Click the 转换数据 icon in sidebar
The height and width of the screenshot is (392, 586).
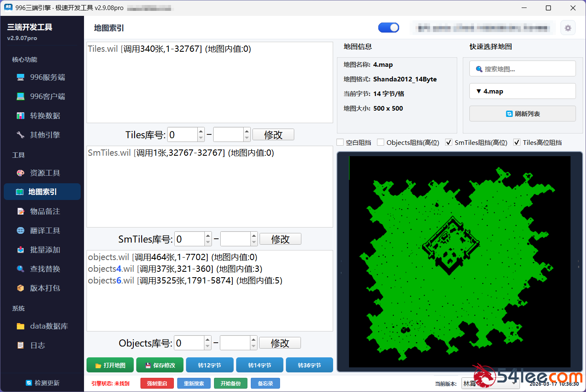point(20,116)
